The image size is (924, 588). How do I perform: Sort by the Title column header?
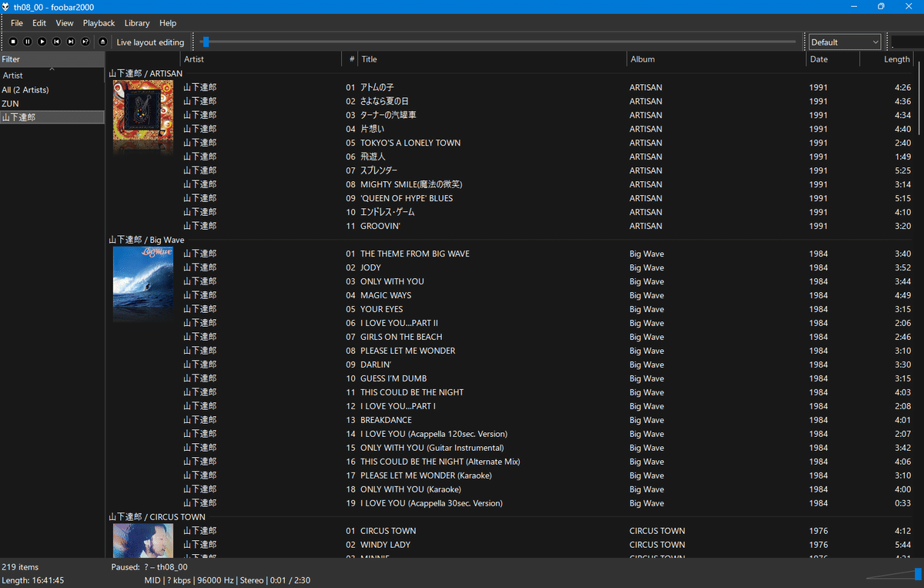(493, 59)
